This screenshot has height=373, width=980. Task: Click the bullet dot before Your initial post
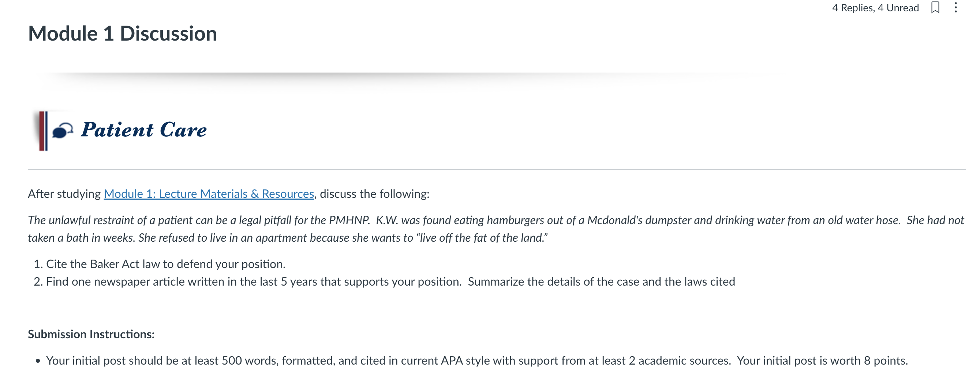[x=38, y=361]
